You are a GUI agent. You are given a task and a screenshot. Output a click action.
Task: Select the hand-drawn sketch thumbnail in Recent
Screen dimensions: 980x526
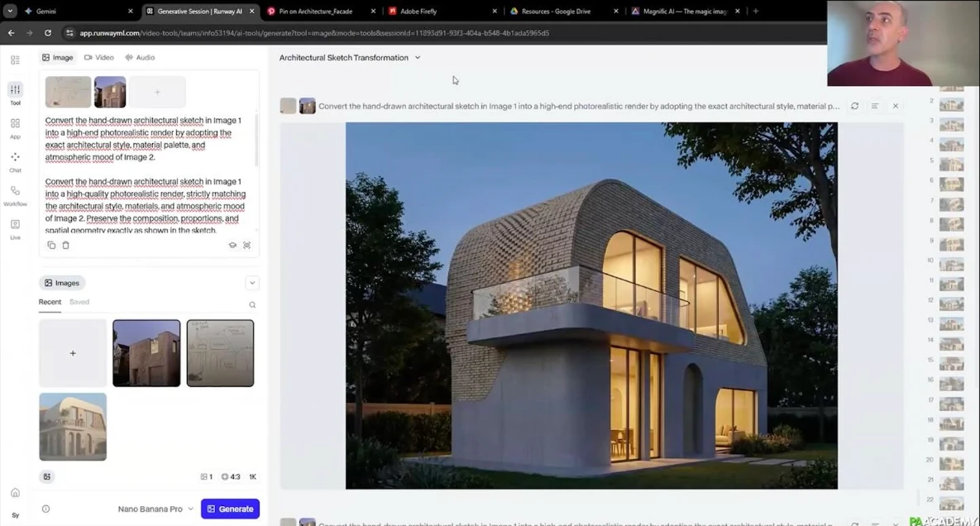click(220, 353)
